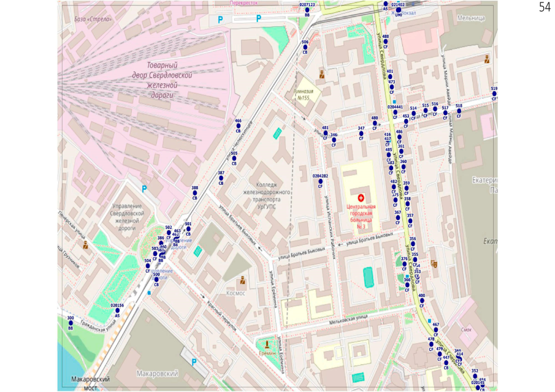The image size is (555, 392).
Task: Click the theatre masks icon near улица Свердлова
Action: pyautogui.click(x=435, y=265)
